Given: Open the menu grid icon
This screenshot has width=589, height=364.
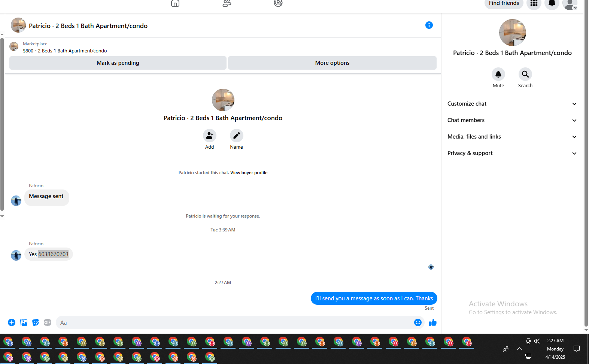Looking at the screenshot, I should 534,3.
